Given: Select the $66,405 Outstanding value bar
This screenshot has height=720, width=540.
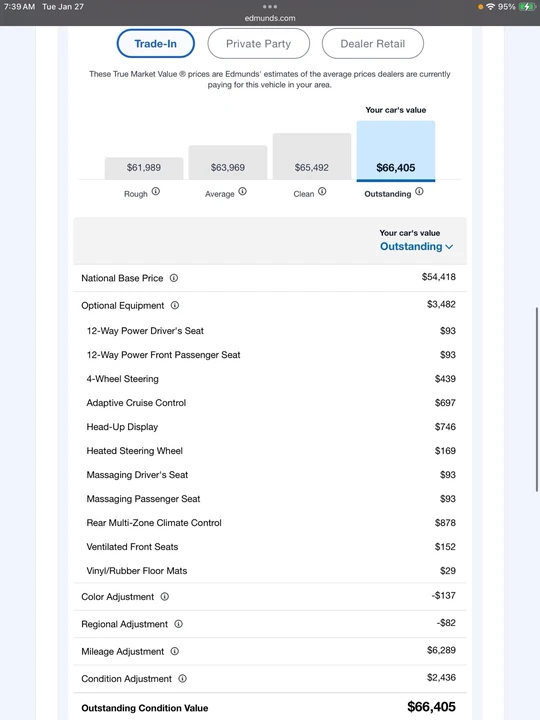Looking at the screenshot, I should pyautogui.click(x=396, y=151).
